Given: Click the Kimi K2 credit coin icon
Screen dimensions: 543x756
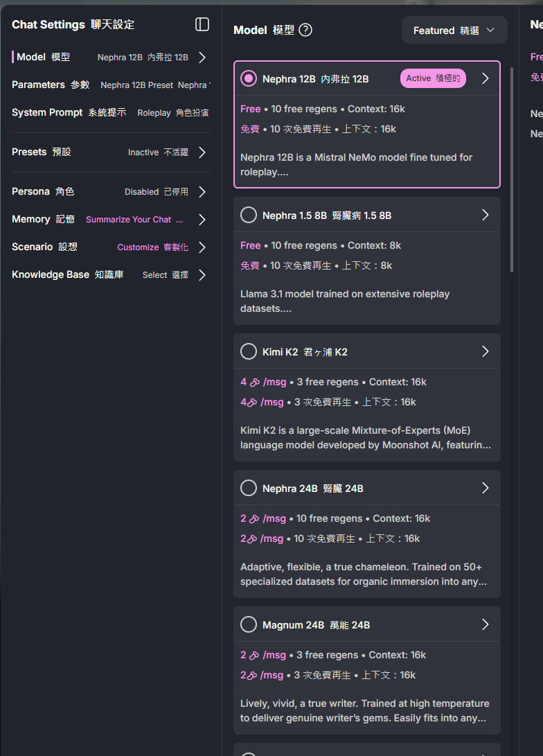Looking at the screenshot, I should (x=255, y=383).
